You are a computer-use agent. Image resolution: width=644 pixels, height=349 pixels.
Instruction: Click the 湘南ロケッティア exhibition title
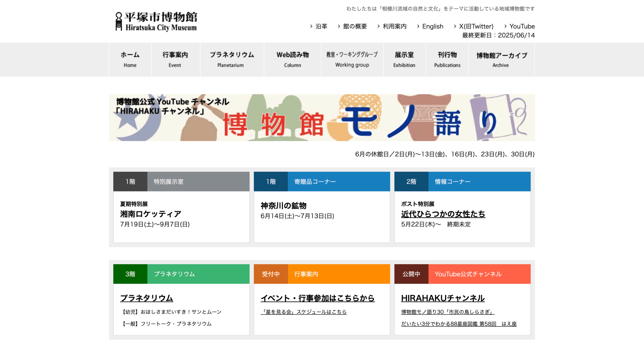pyautogui.click(x=150, y=214)
